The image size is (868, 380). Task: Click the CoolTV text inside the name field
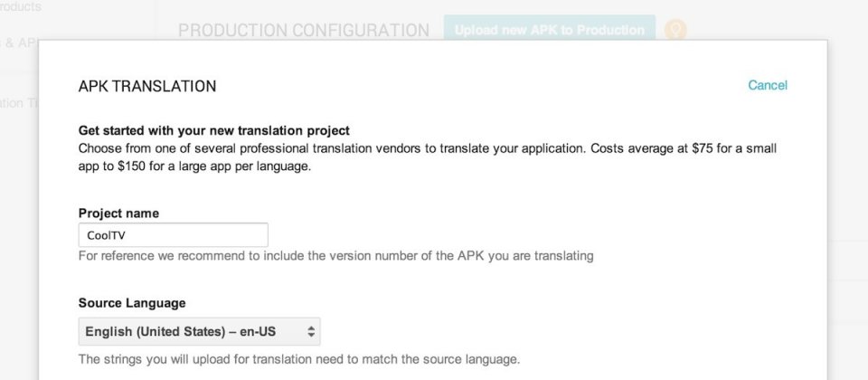107,235
